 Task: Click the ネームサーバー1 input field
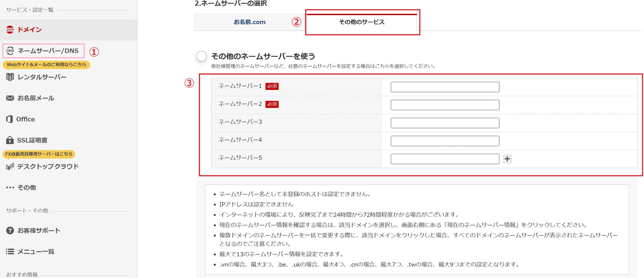coord(445,87)
